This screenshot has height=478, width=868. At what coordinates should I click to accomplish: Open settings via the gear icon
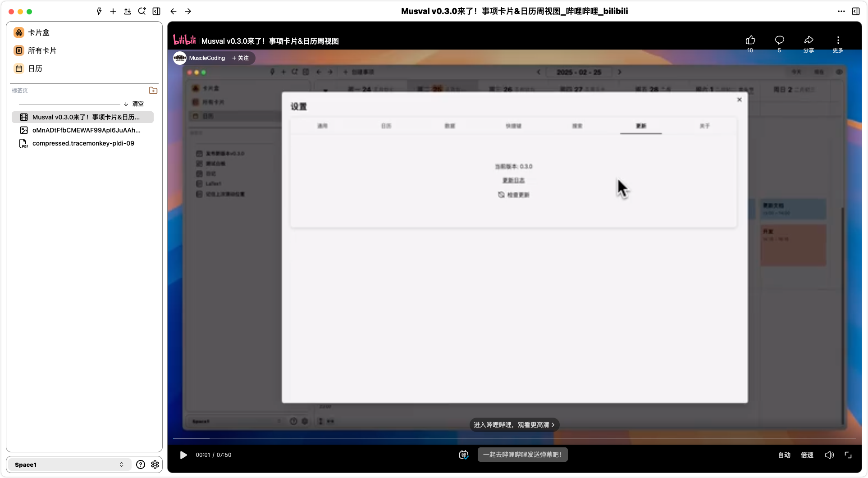(155, 464)
